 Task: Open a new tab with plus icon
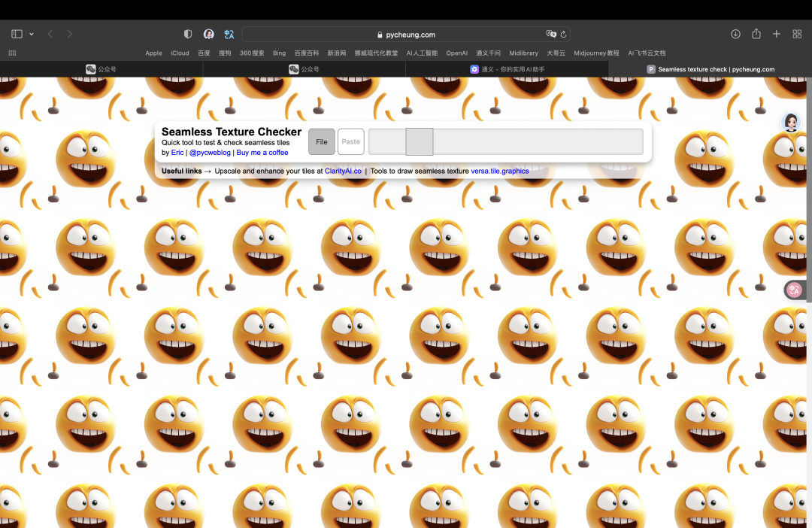777,34
